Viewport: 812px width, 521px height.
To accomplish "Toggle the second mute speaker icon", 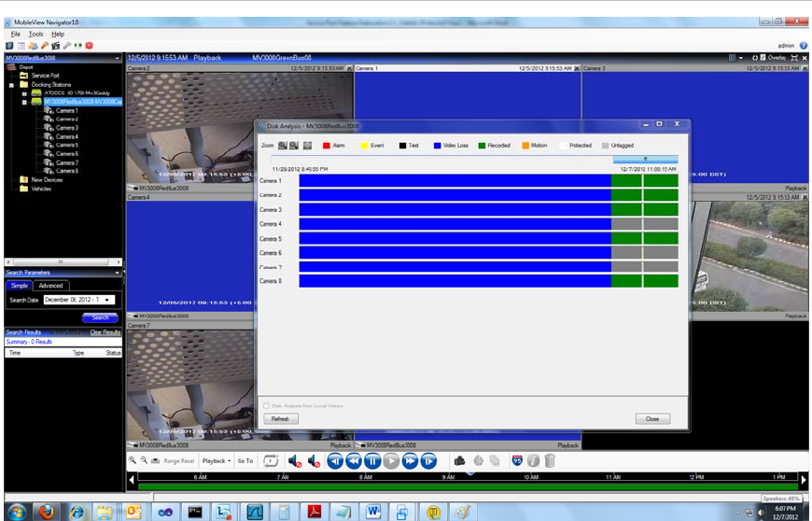I will (x=314, y=461).
